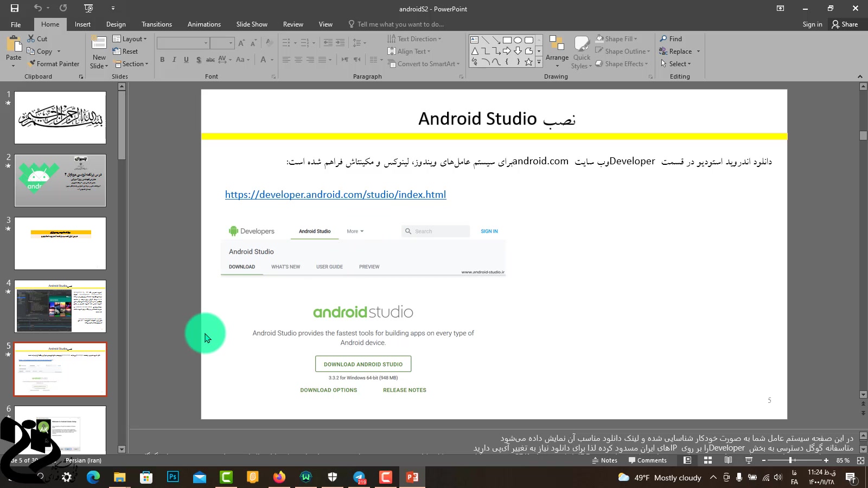868x488 pixels.
Task: Click the zoom slider handle
Action: [790, 460]
